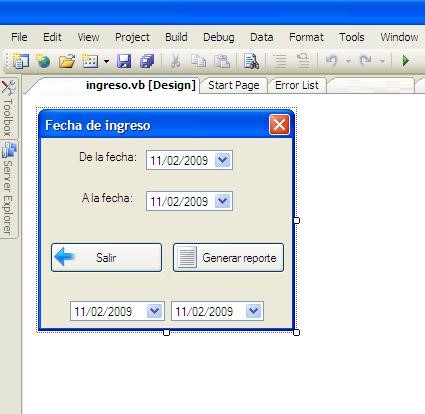Open the Server Explorer side panel
Image resolution: width=425 pixels, height=414 pixels.
tap(8, 189)
